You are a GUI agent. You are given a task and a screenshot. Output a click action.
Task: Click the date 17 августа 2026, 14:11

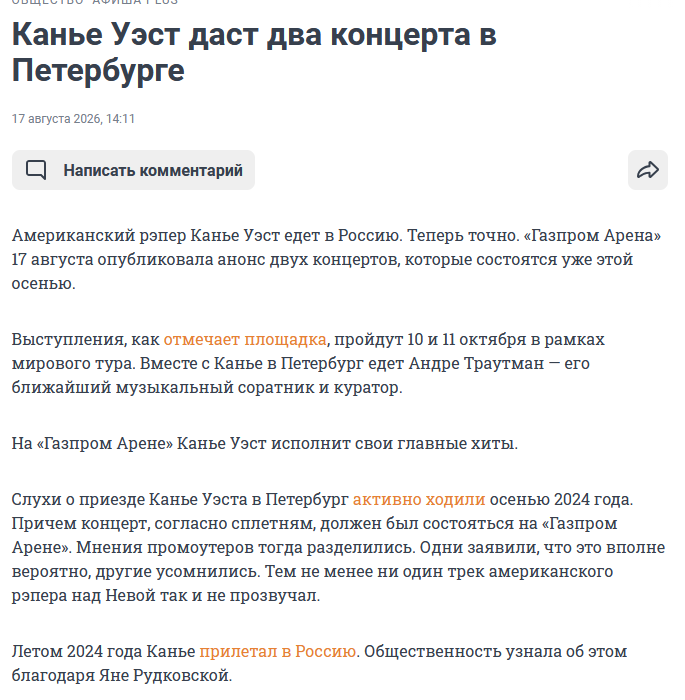(x=73, y=119)
